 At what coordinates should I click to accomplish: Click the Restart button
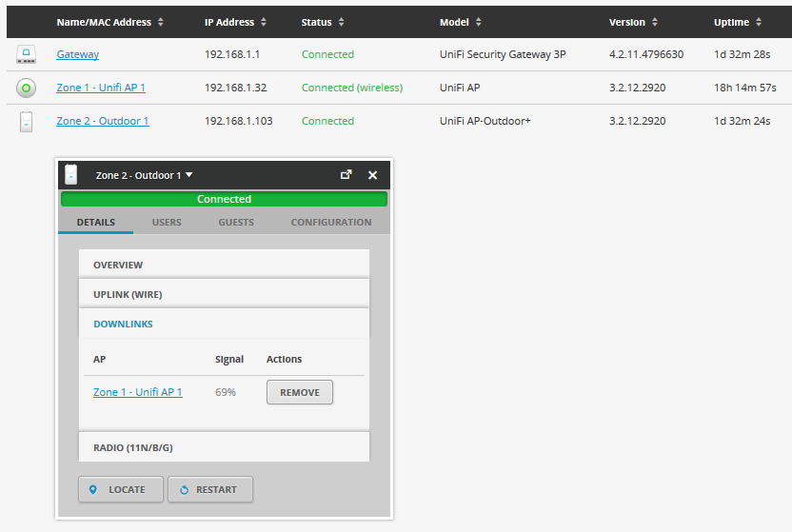click(x=209, y=489)
